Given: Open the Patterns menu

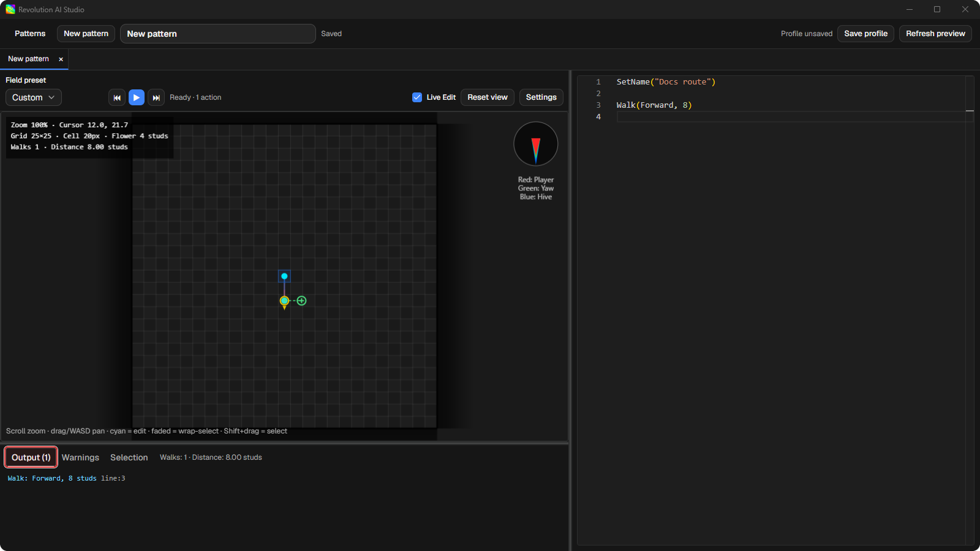Looking at the screenshot, I should click(x=30, y=34).
